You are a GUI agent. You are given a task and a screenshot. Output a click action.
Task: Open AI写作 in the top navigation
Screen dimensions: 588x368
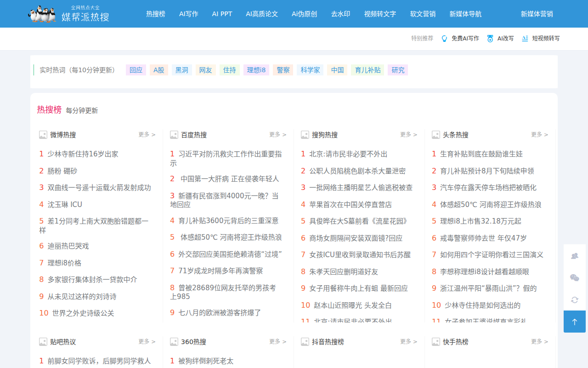189,14
